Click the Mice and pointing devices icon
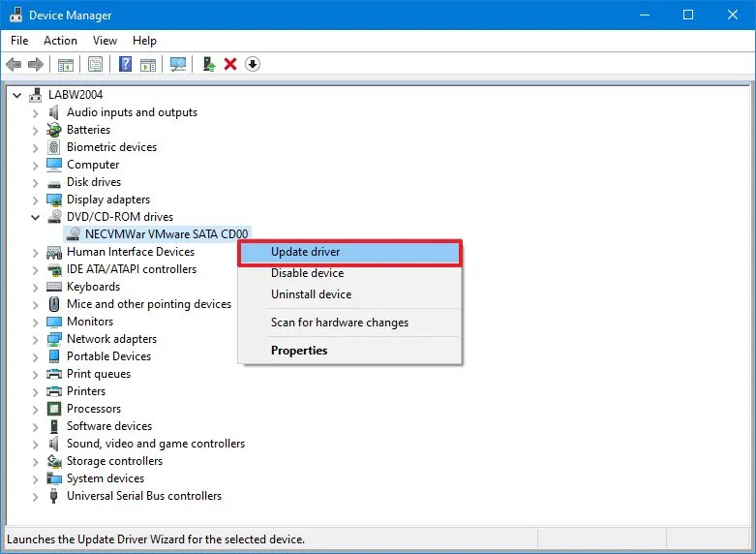756x554 pixels. 54,304
